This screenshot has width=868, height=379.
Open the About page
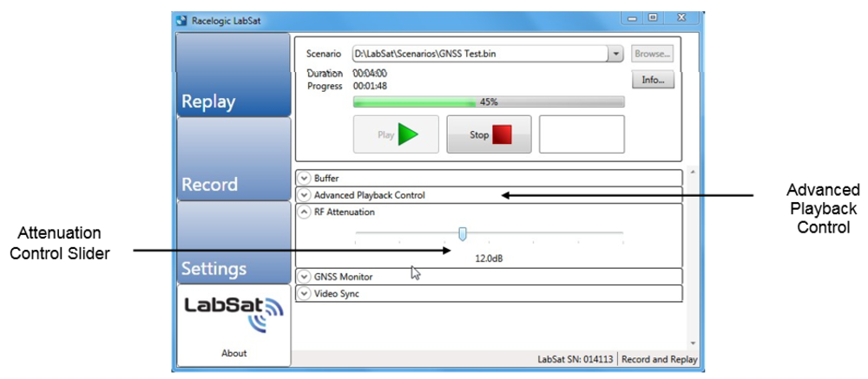233,353
